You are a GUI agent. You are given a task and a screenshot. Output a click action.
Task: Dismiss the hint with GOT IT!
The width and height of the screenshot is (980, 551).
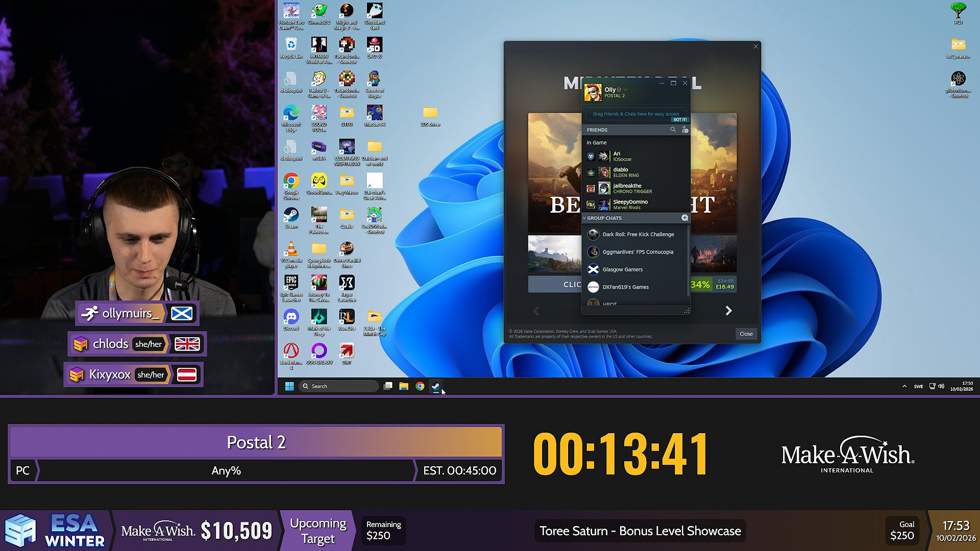pos(680,119)
